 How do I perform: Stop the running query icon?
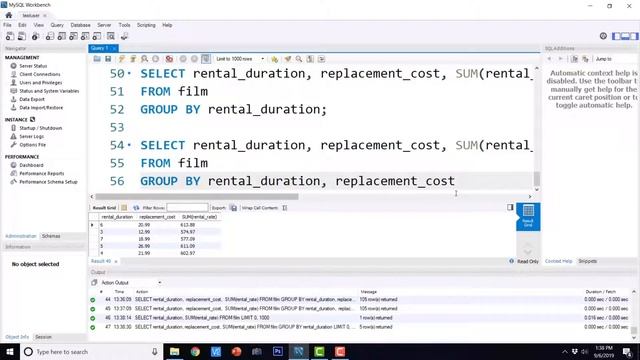[156, 59]
